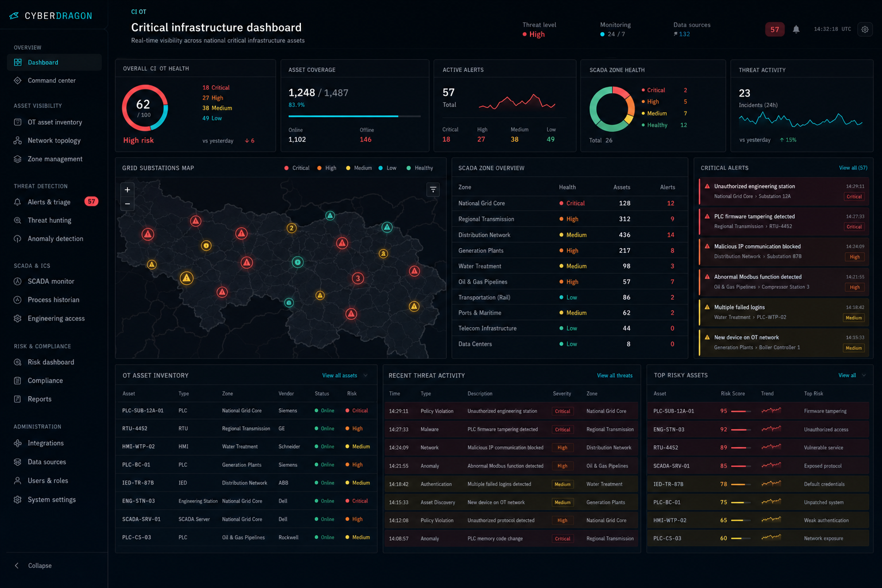Viewport: 882px width, 588px height.
Task: Open Data sources in the sidebar
Action: pyautogui.click(x=55, y=462)
